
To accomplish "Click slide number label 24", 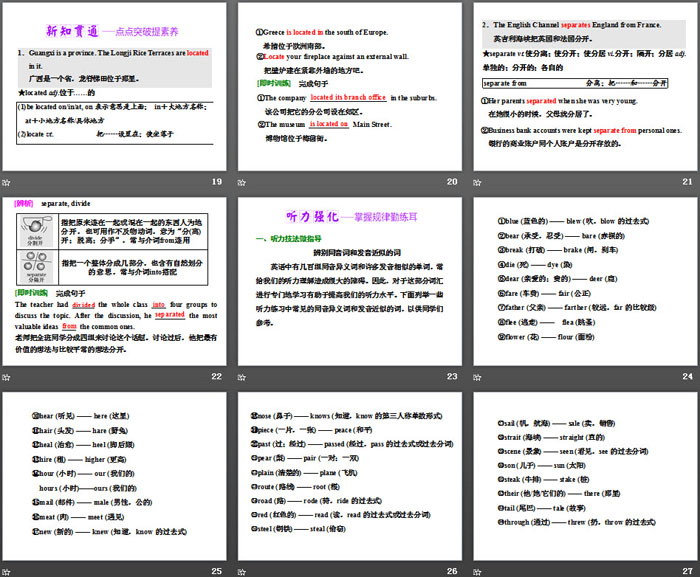I will tap(688, 376).
